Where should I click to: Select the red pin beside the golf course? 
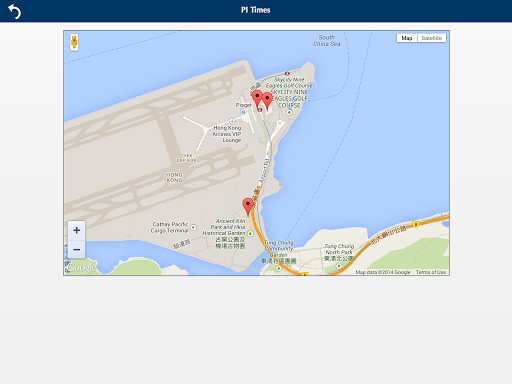point(267,101)
